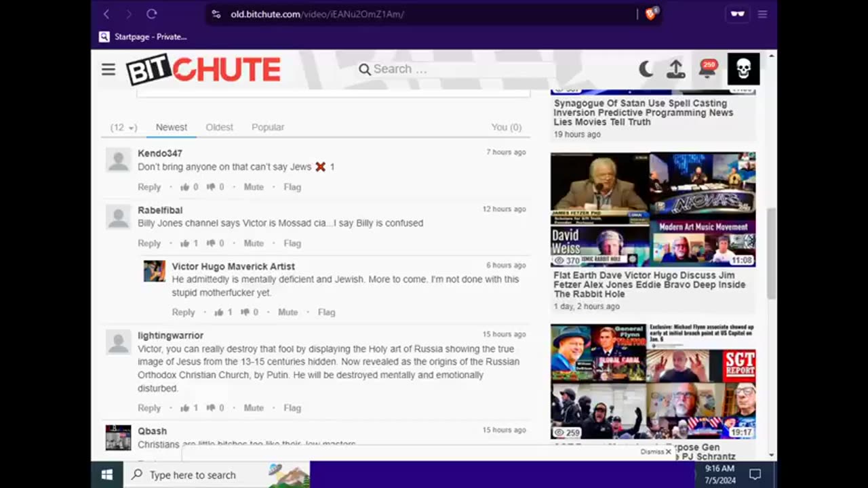Image resolution: width=868 pixels, height=488 pixels.
Task: Thumbs up lightingwarrior's comment
Action: click(x=184, y=408)
